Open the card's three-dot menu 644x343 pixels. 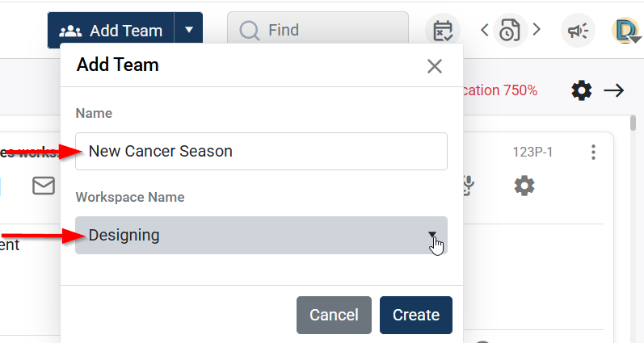tap(594, 152)
